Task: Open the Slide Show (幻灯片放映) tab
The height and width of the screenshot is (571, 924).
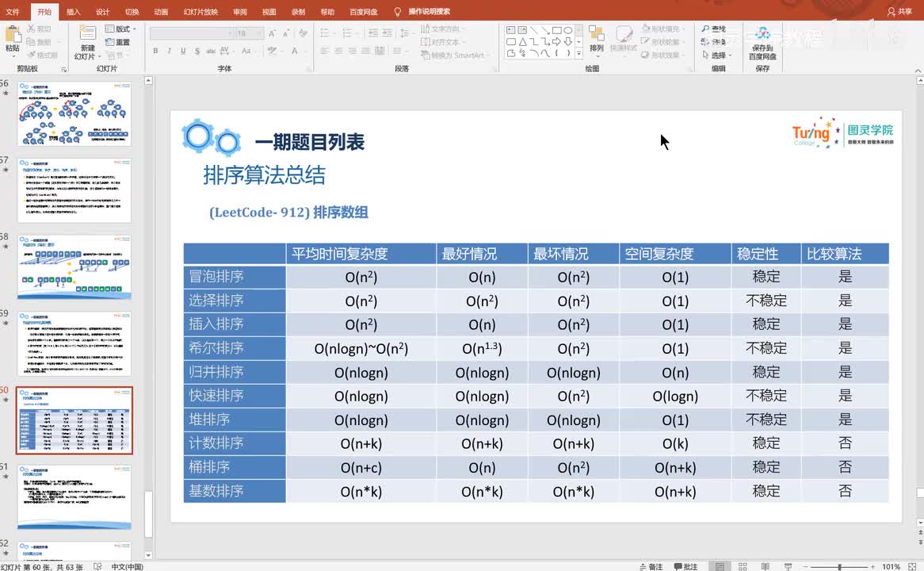Action: tap(200, 12)
